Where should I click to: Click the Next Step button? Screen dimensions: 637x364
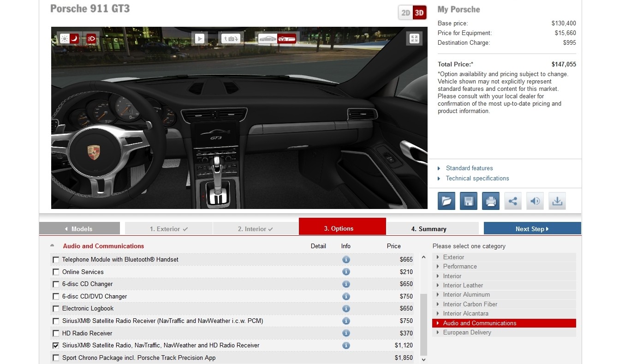(x=532, y=228)
